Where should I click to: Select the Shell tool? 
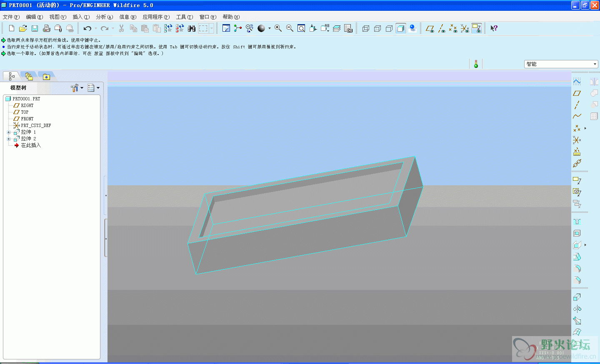click(577, 233)
